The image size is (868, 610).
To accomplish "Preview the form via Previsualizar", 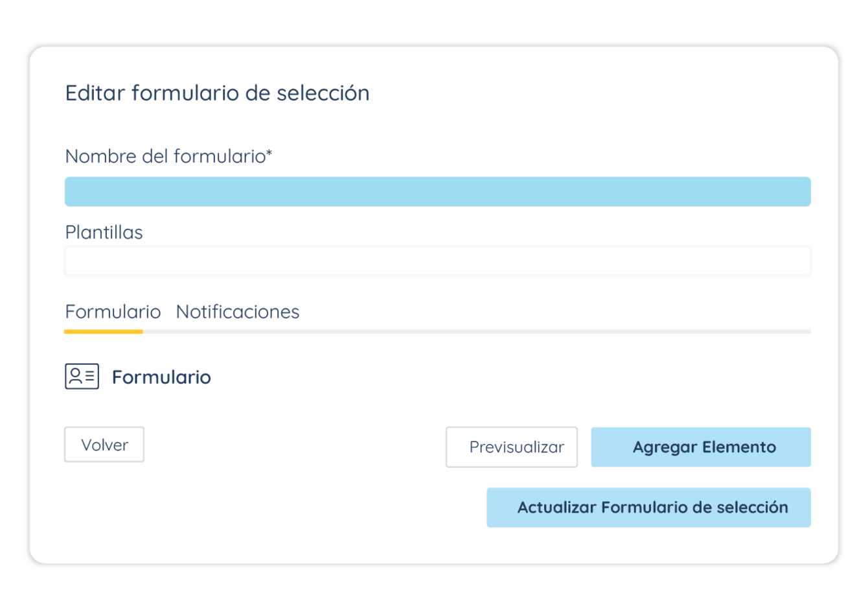I will pos(512,447).
